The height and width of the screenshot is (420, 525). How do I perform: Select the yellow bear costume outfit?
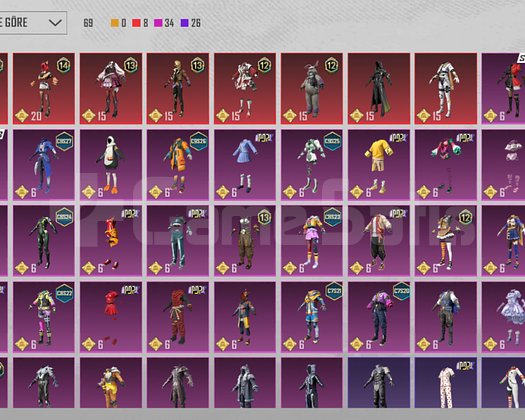point(111,383)
